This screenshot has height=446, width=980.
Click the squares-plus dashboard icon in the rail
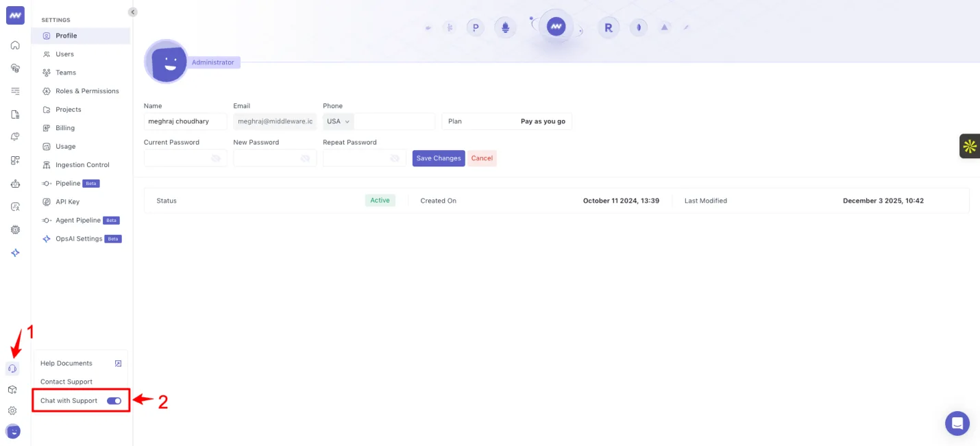click(15, 160)
